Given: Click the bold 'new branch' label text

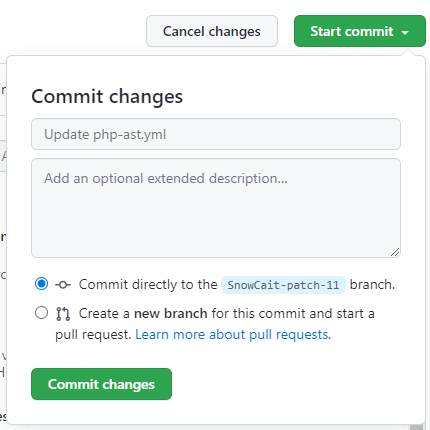Looking at the screenshot, I should point(171,314).
